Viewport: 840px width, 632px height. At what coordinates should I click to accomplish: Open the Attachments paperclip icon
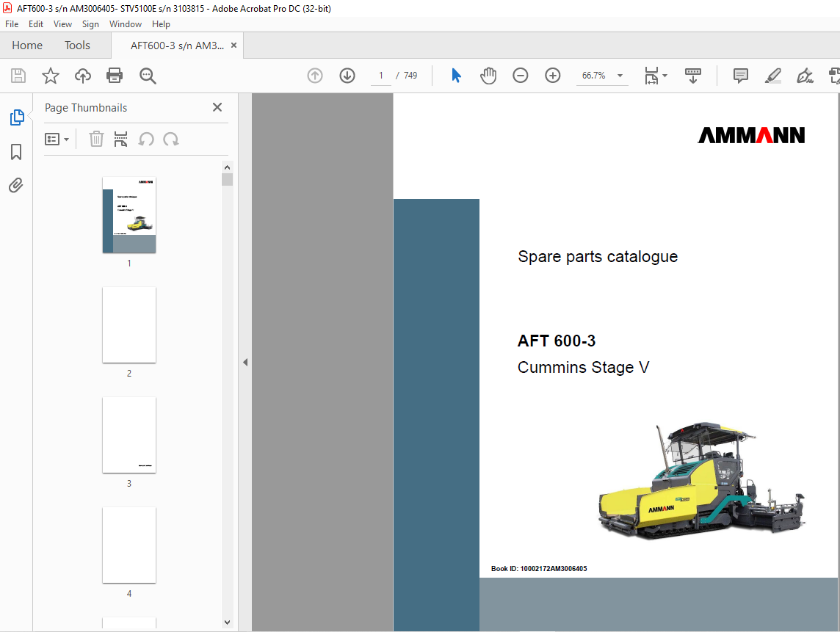point(16,185)
